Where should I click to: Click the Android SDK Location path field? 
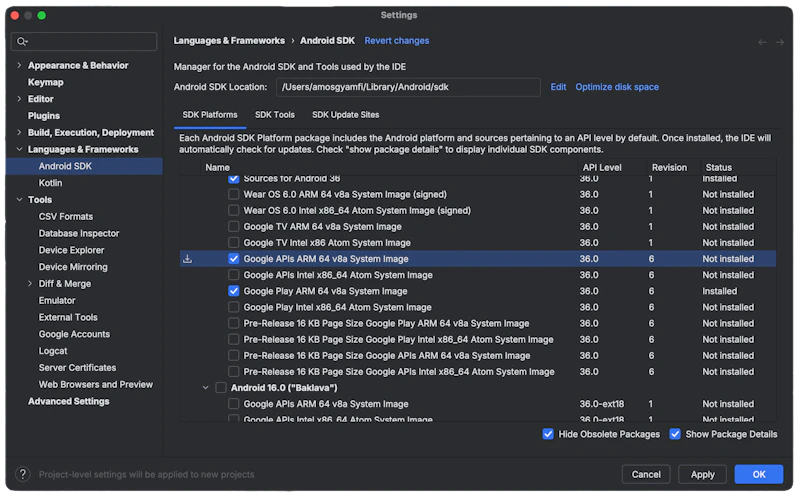point(408,87)
